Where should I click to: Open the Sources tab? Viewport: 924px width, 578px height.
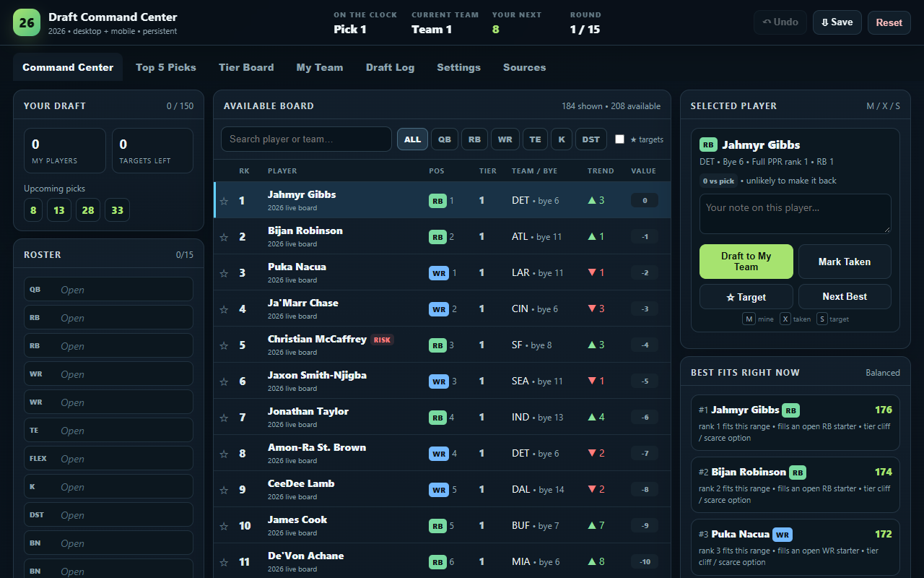[524, 67]
